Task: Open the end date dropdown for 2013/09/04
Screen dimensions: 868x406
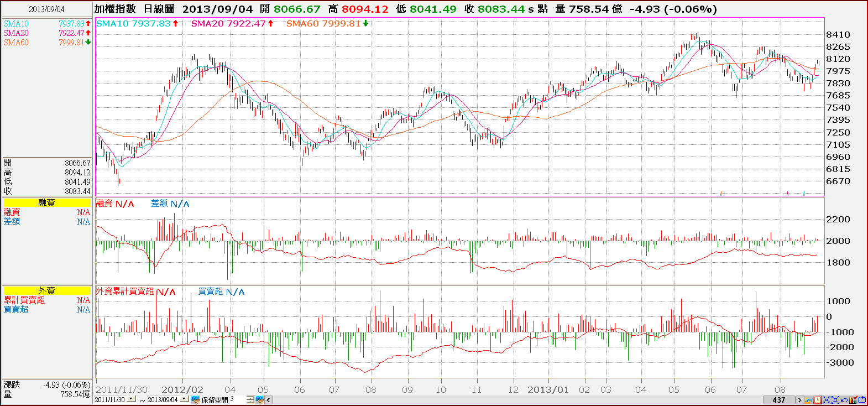Action: click(184, 399)
